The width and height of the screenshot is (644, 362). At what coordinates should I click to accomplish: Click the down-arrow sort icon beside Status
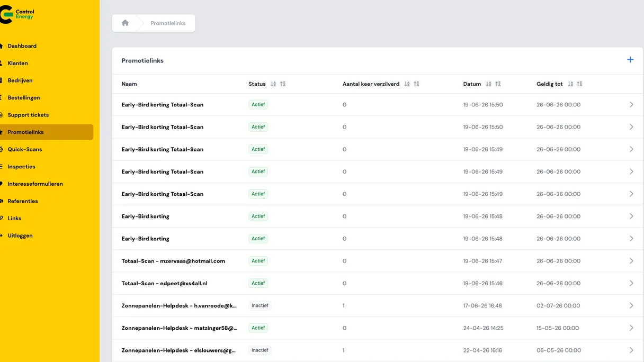pyautogui.click(x=273, y=84)
